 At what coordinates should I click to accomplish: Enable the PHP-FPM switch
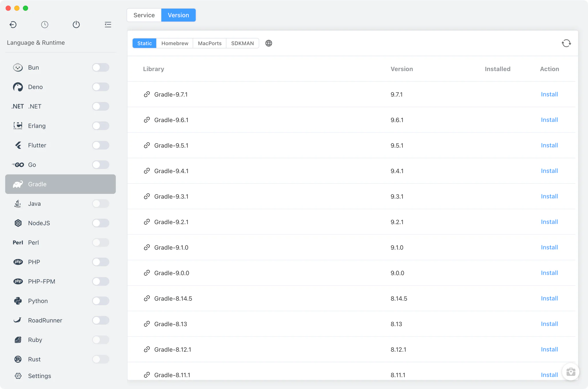click(x=100, y=281)
